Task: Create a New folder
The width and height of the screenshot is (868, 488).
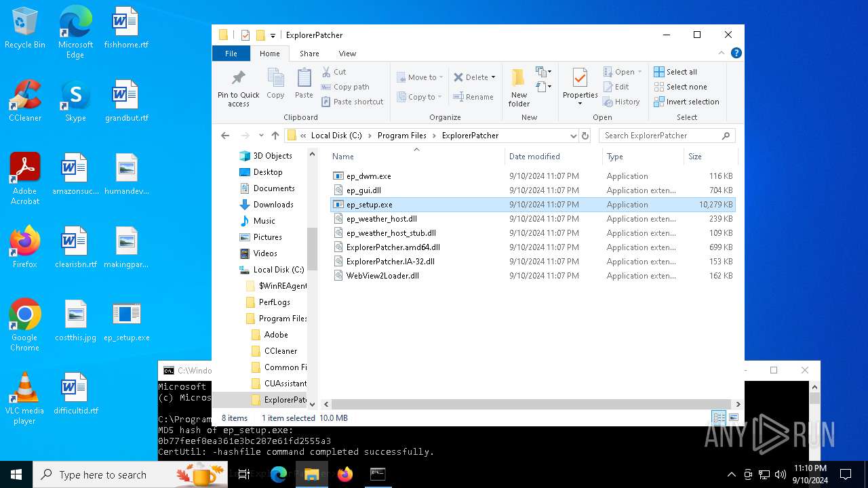Action: [519, 88]
